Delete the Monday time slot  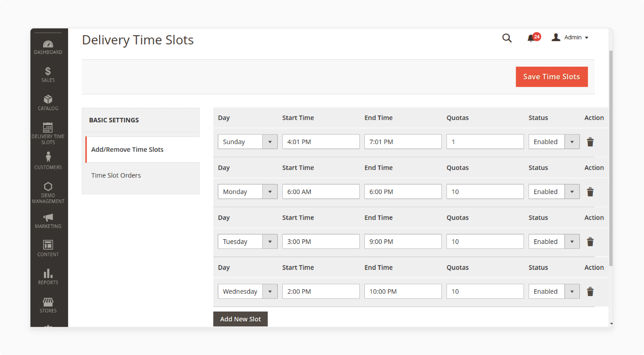590,192
